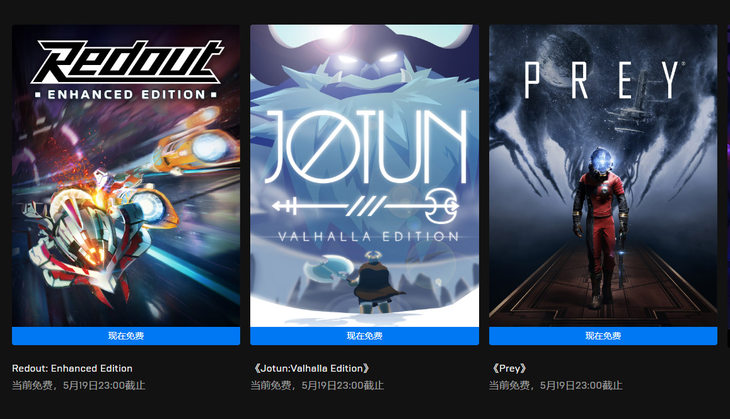Click the arrow and axe emblem under JOTUN
This screenshot has height=419, width=730.
(365, 205)
